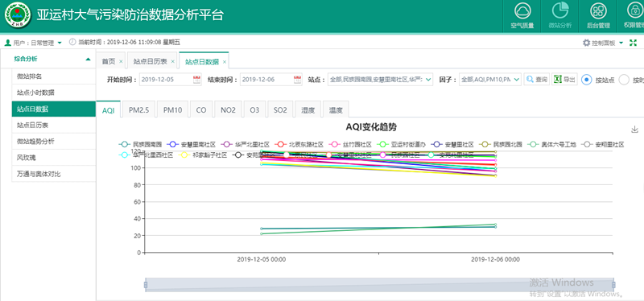Toggle 民族园南园 legend series

(x=140, y=145)
